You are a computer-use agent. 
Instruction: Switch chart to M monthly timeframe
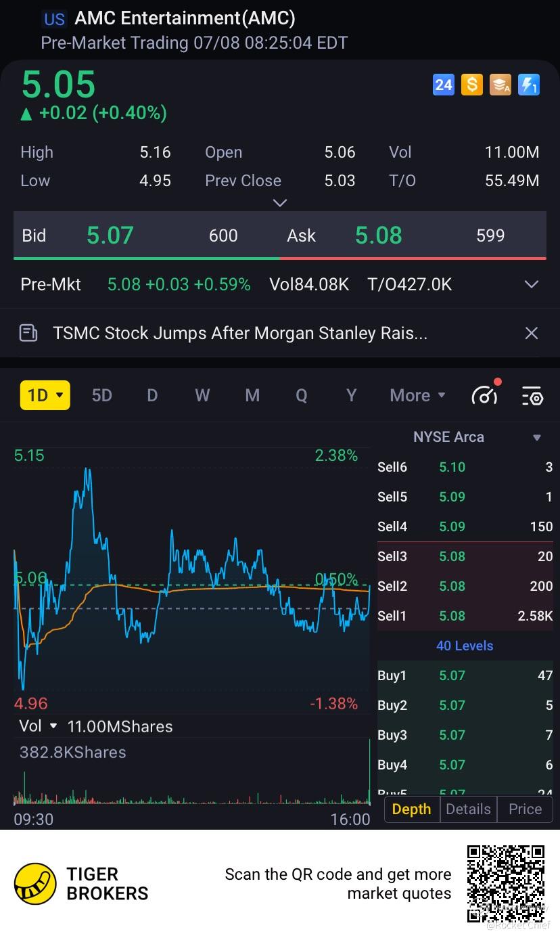[252, 395]
